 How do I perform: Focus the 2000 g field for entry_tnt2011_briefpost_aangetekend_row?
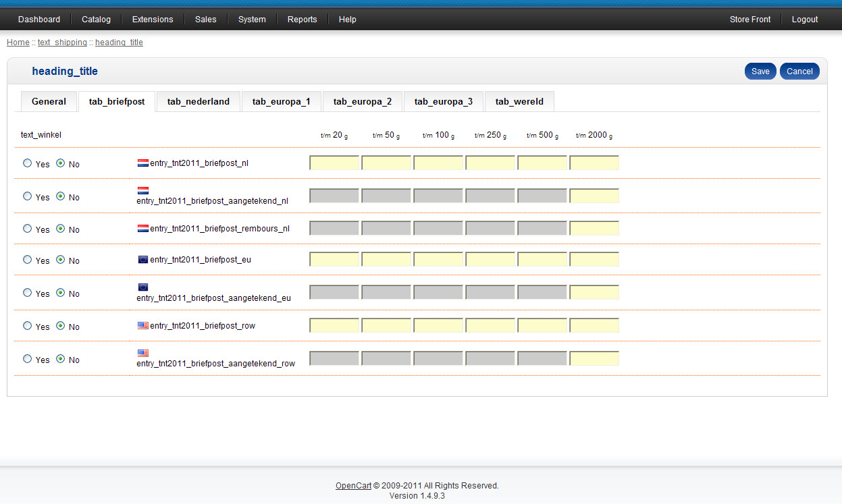[594, 358]
